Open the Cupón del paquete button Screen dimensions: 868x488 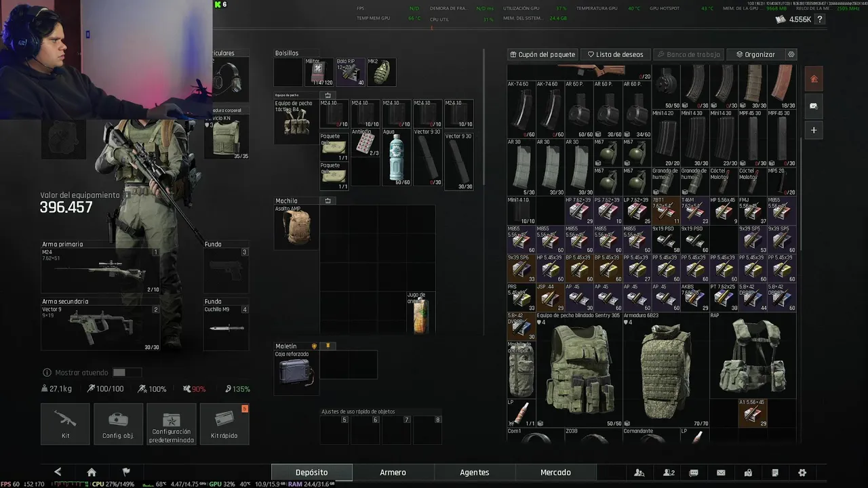click(x=543, y=54)
